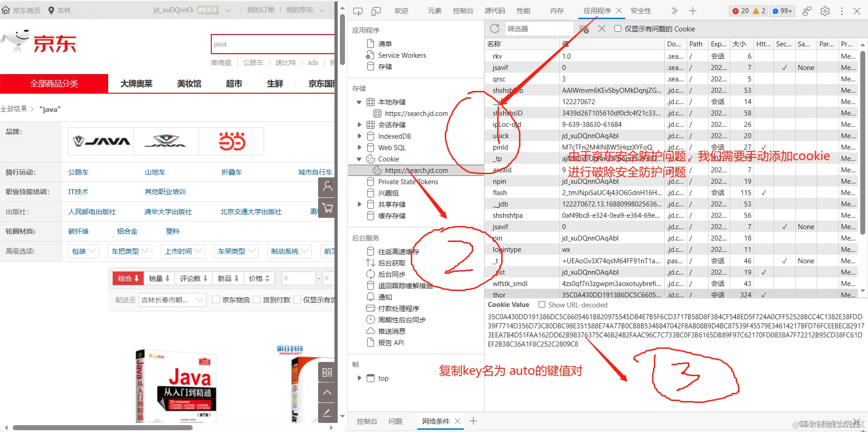868x432 pixels.
Task: Open the DevTools three-dot customize menu
Action: [842, 11]
